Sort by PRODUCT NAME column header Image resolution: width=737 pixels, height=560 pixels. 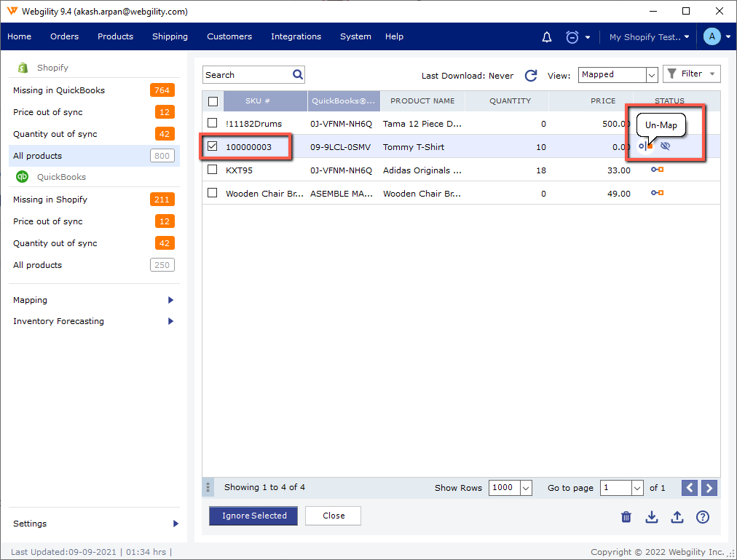point(422,101)
